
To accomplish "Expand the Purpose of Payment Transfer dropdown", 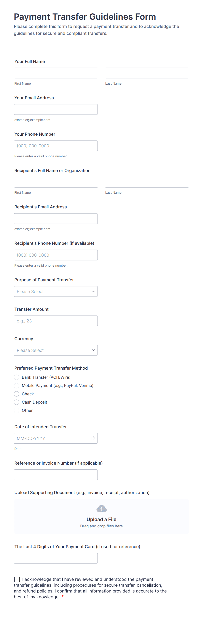I will (x=56, y=291).
